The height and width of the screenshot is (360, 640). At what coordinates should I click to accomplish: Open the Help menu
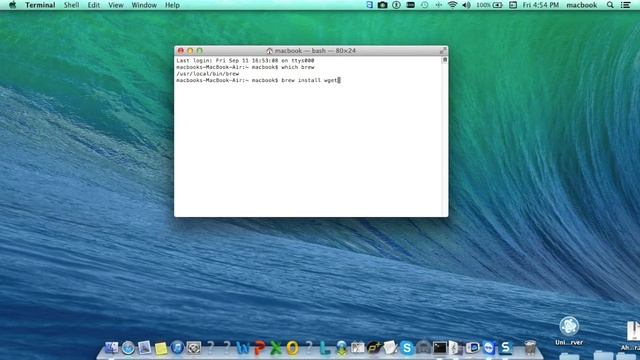click(172, 5)
